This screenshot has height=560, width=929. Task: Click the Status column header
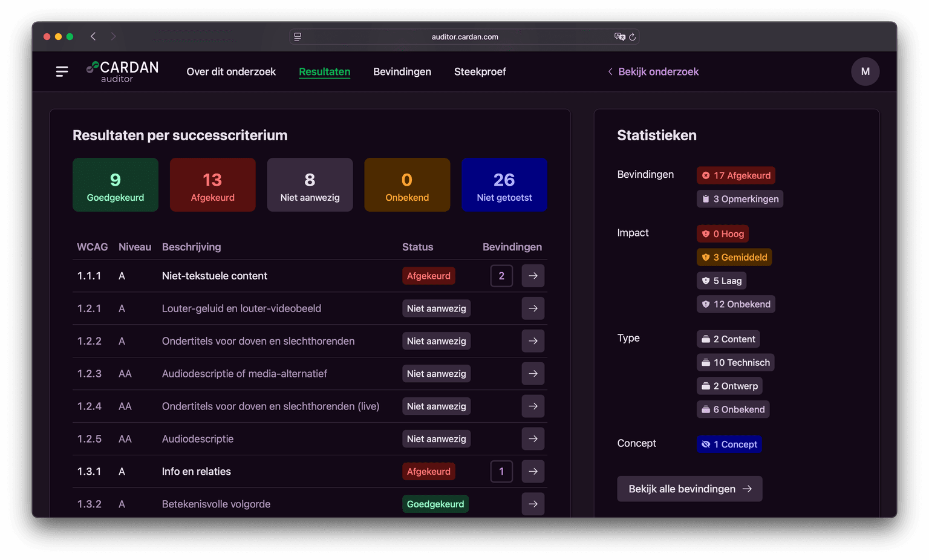[x=418, y=247]
